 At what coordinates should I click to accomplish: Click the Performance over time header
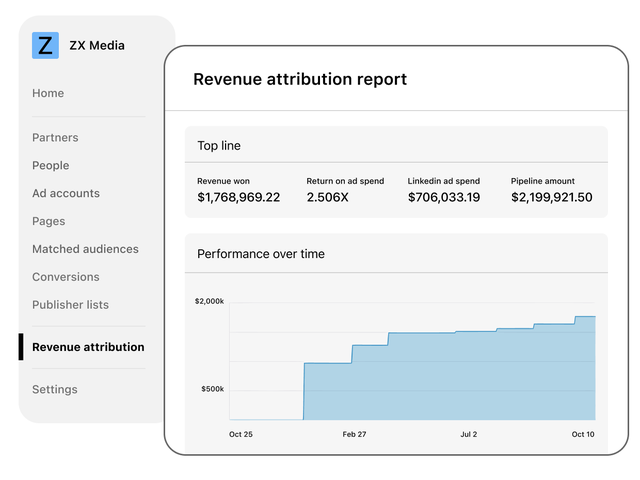[x=261, y=254]
